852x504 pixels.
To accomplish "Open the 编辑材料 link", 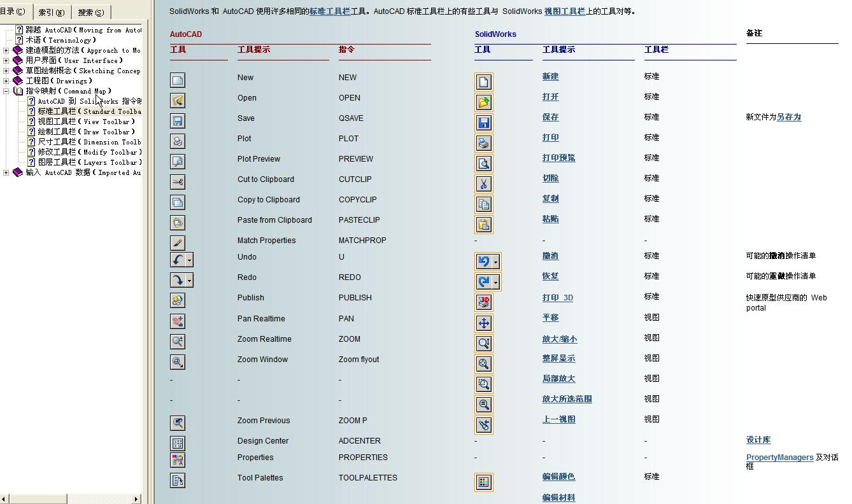I will 558,498.
